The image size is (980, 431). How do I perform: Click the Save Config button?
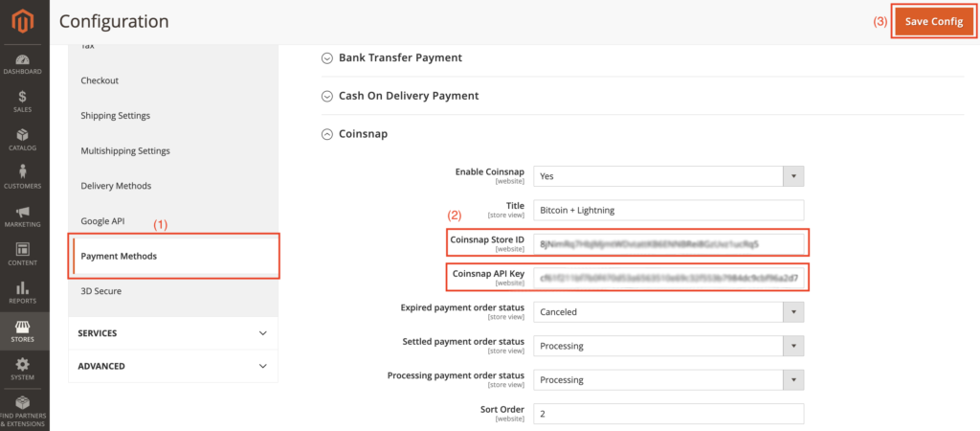click(x=933, y=22)
